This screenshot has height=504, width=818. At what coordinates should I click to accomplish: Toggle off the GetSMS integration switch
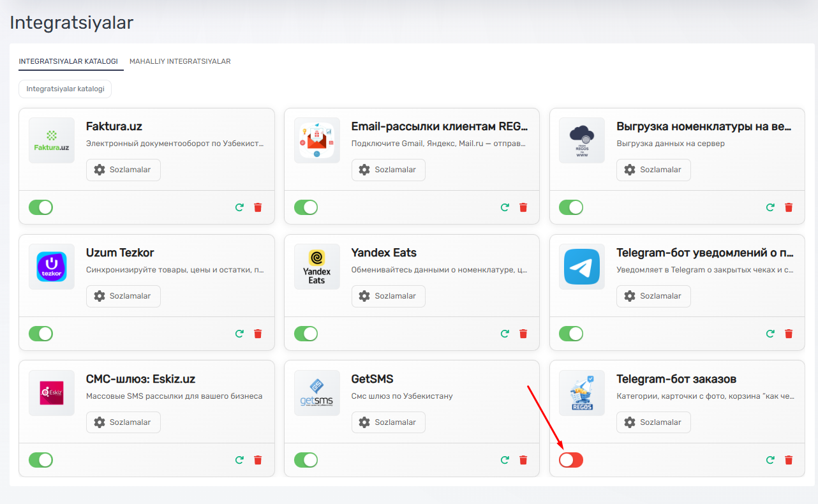[306, 460]
